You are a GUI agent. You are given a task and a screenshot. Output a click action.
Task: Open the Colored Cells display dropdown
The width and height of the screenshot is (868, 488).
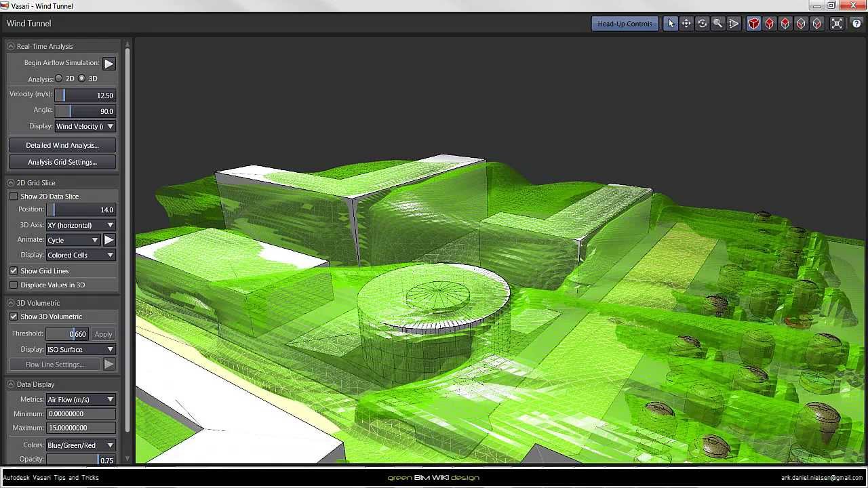click(x=81, y=255)
